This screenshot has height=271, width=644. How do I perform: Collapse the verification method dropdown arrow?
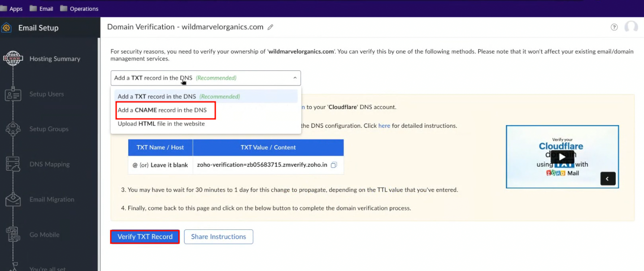tap(295, 78)
